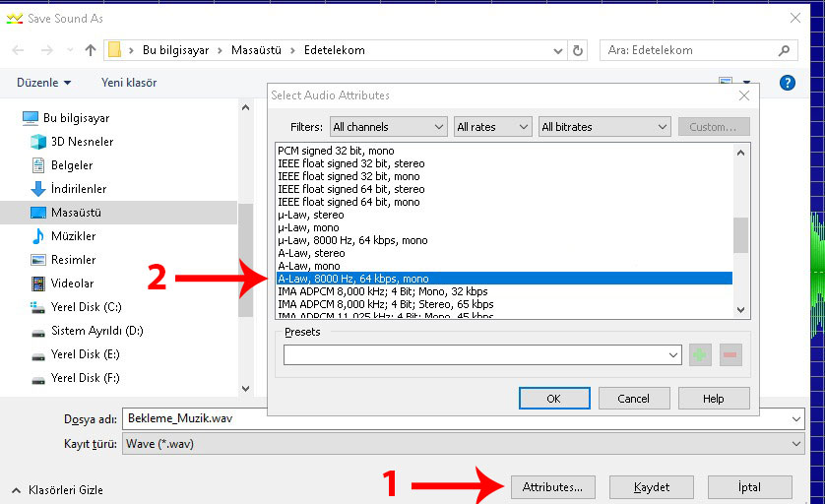Click format list scrollbar down arrow
Viewport: 825px width, 504px height.
click(x=740, y=310)
